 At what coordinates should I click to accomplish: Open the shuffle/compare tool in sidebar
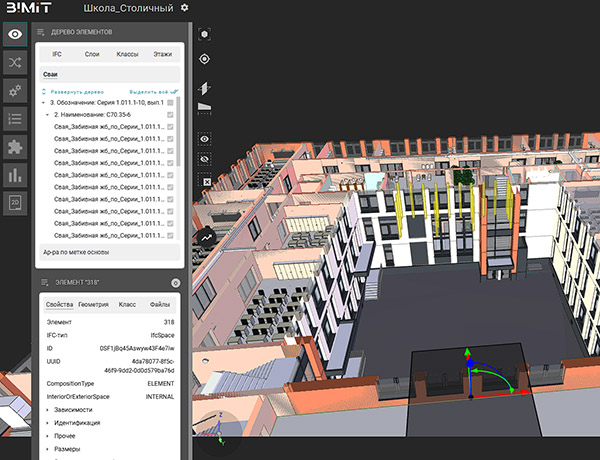tap(16, 62)
